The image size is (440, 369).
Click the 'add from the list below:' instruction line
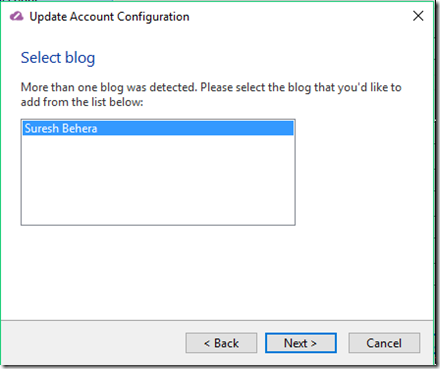[82, 102]
